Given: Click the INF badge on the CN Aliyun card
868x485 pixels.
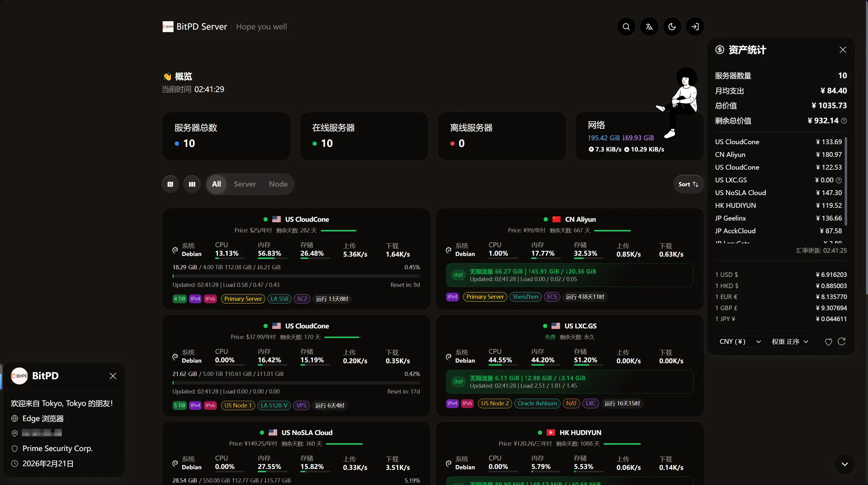Looking at the screenshot, I should point(458,275).
